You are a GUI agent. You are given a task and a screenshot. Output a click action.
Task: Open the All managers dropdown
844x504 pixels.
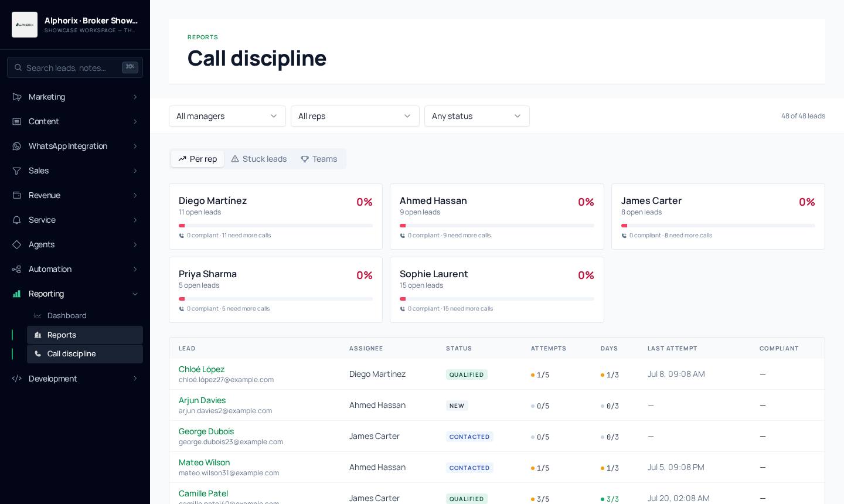tap(227, 116)
